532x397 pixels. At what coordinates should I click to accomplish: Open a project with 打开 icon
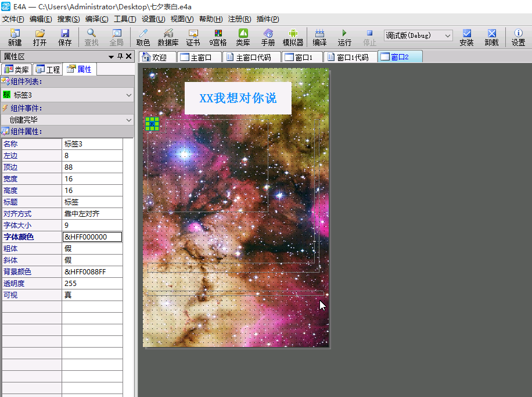(39, 37)
